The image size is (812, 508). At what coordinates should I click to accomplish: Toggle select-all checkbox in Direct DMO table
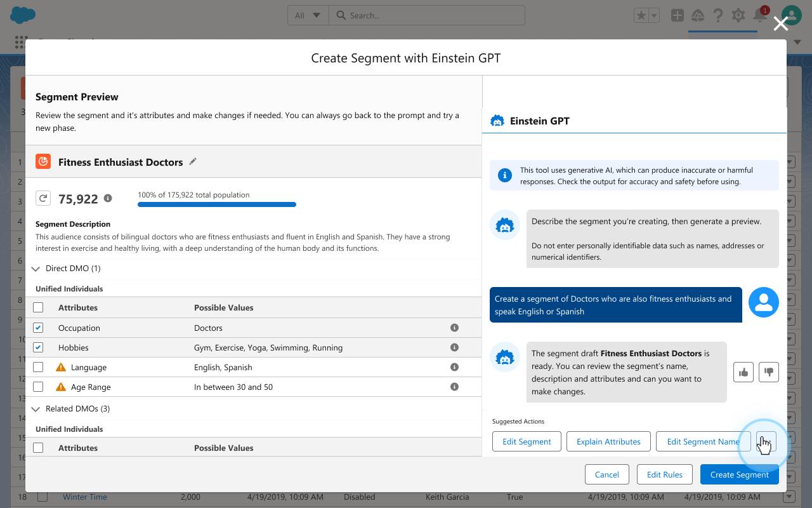click(x=38, y=307)
